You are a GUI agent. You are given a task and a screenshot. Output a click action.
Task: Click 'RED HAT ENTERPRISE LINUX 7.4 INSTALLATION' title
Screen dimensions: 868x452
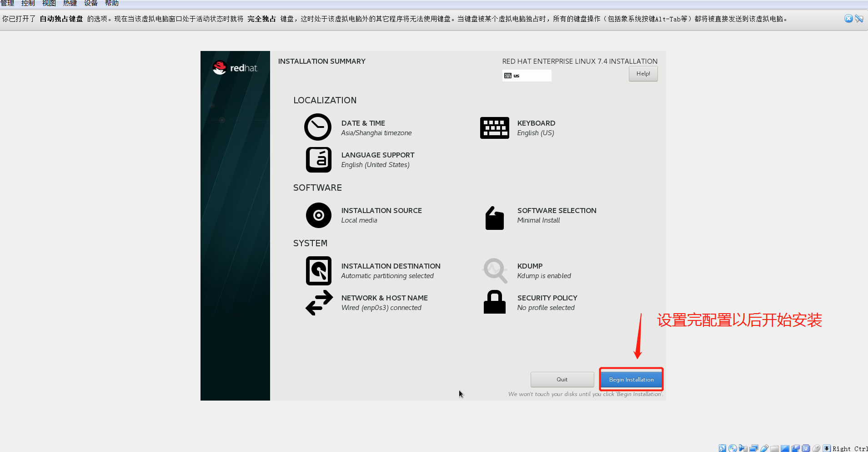click(x=580, y=61)
